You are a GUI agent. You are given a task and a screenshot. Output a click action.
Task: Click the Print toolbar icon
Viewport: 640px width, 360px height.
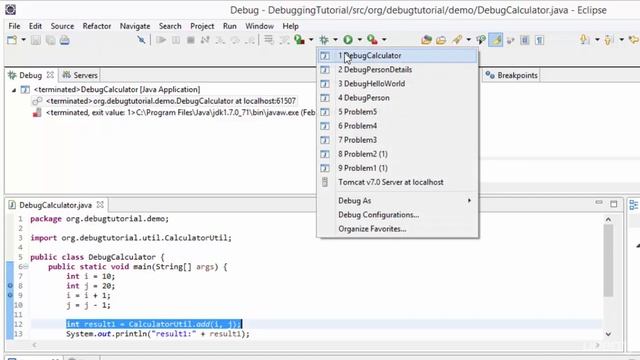tap(65, 40)
